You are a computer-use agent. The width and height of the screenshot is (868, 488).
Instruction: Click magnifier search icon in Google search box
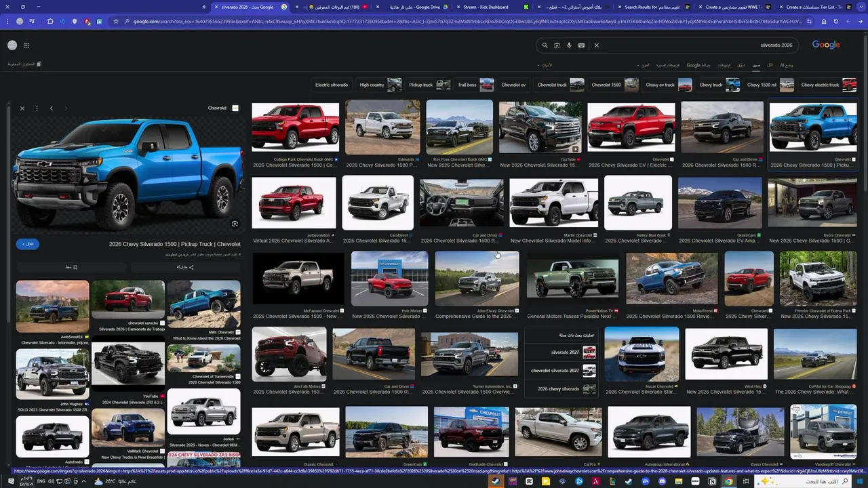(x=545, y=45)
